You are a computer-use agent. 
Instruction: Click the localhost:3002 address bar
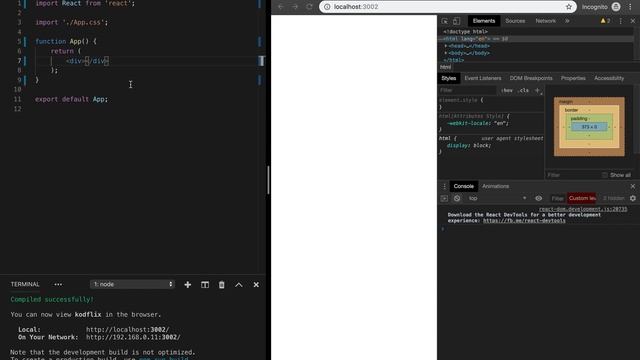pos(447,7)
